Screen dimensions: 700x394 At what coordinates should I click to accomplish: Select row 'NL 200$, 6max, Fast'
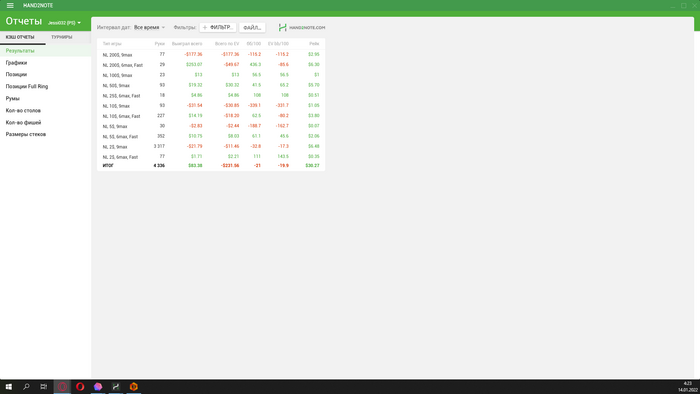tap(211, 65)
